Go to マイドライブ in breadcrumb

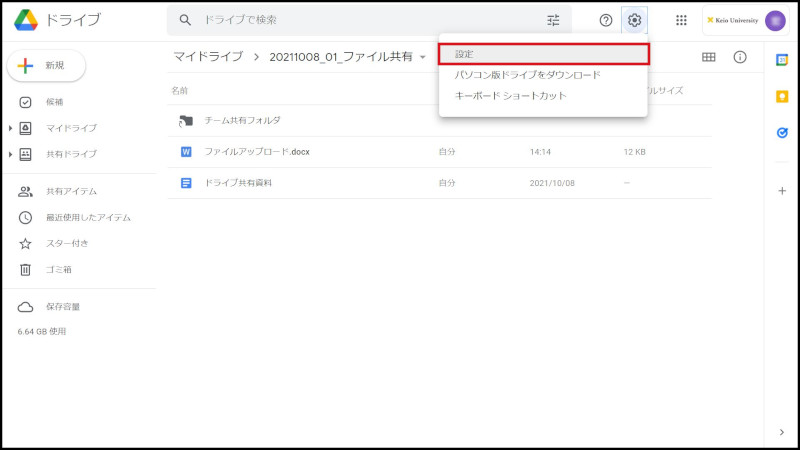coord(207,57)
